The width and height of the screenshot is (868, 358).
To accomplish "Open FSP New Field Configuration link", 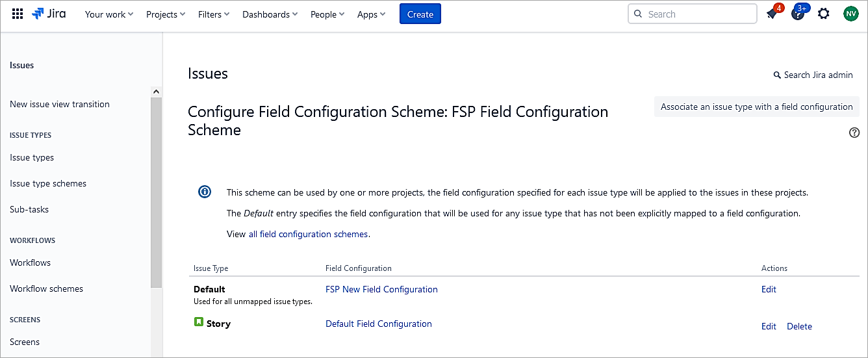I will coord(381,289).
